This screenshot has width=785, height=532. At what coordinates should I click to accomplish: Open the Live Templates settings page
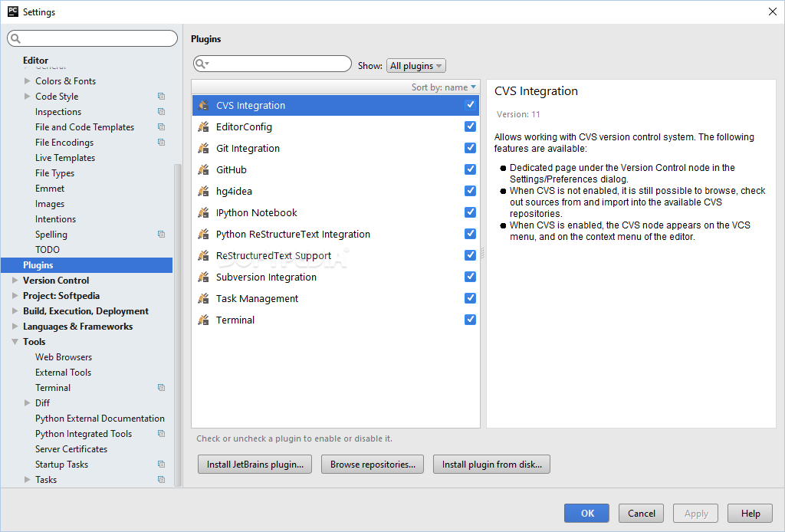[65, 158]
